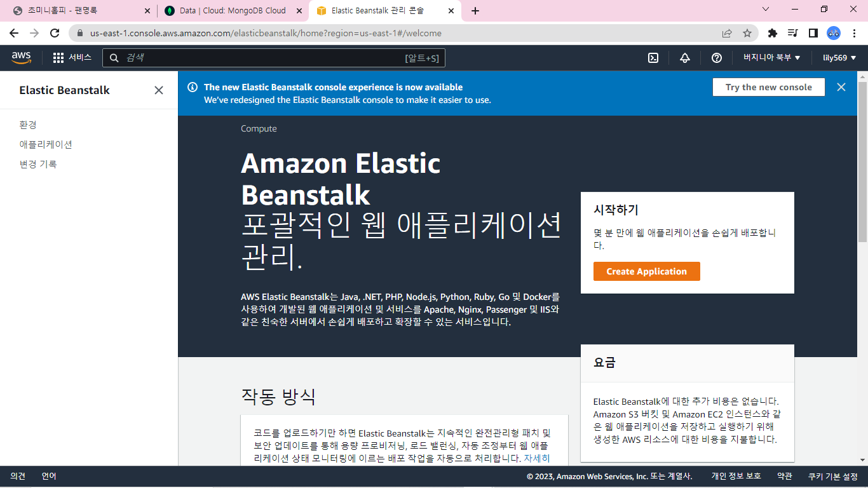Click the site lock icon
The width and height of the screenshot is (868, 488).
click(x=80, y=33)
